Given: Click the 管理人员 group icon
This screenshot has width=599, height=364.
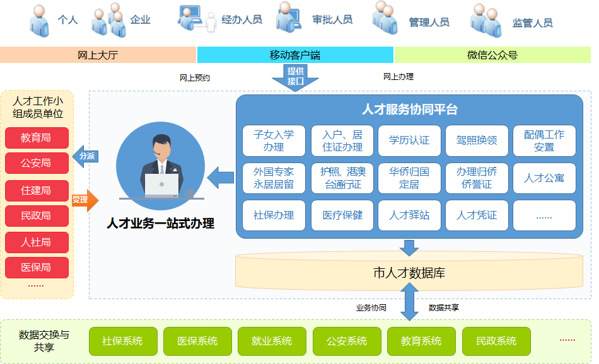Looking at the screenshot, I should (385, 18).
